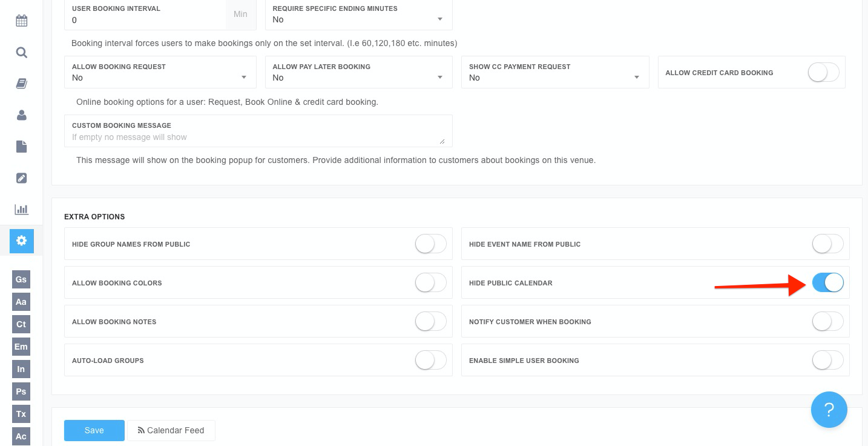Disable the Hide Public Calendar toggle
The width and height of the screenshot is (868, 446).
click(x=827, y=283)
